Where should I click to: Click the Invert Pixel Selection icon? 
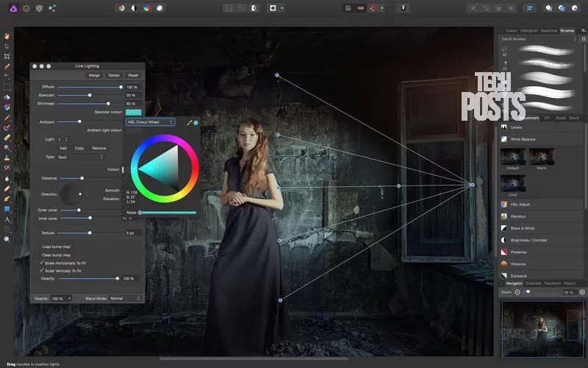click(254, 8)
